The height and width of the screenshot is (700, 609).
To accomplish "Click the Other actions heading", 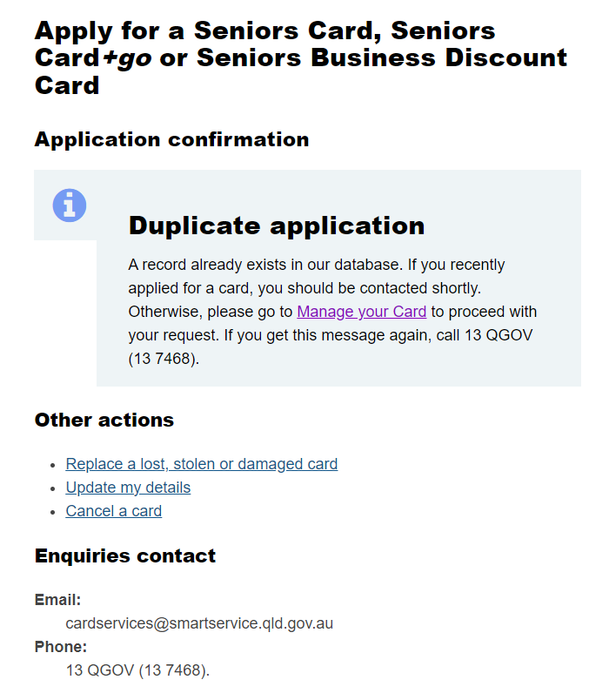I will pyautogui.click(x=104, y=420).
